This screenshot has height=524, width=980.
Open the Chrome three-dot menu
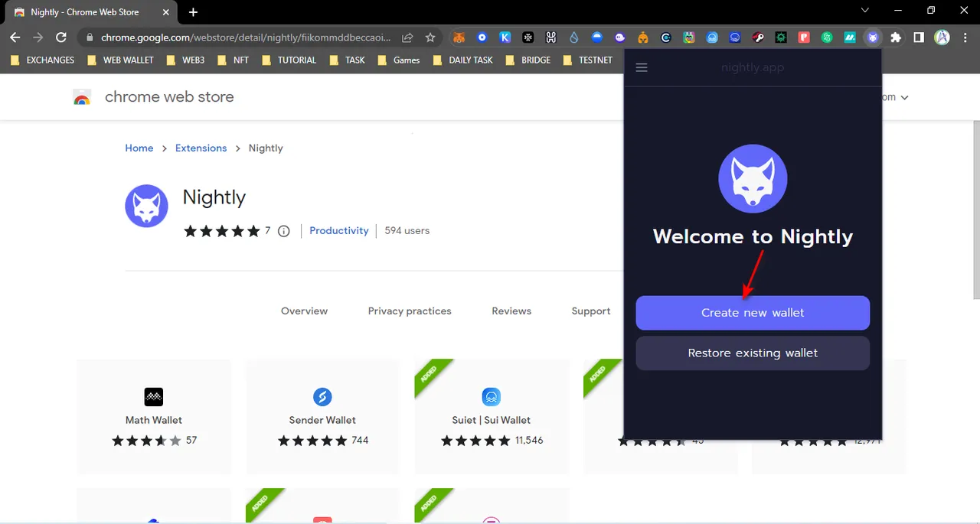click(x=965, y=37)
